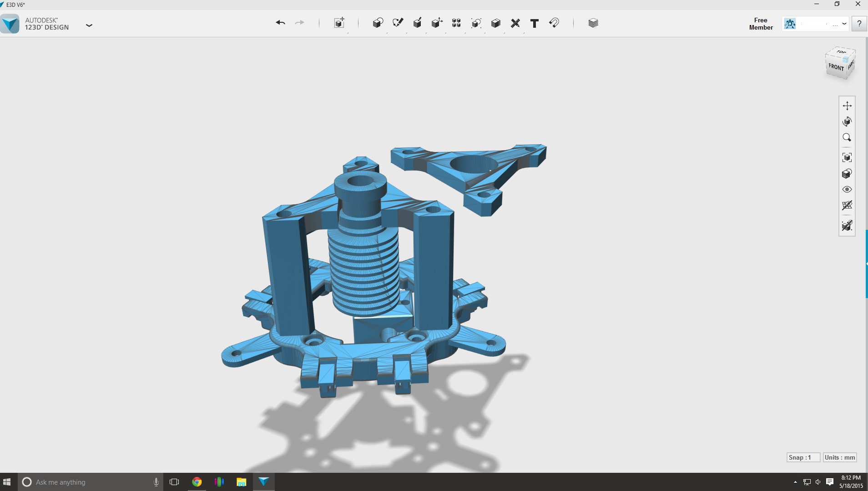Select the Sketch tool

pyautogui.click(x=398, y=23)
